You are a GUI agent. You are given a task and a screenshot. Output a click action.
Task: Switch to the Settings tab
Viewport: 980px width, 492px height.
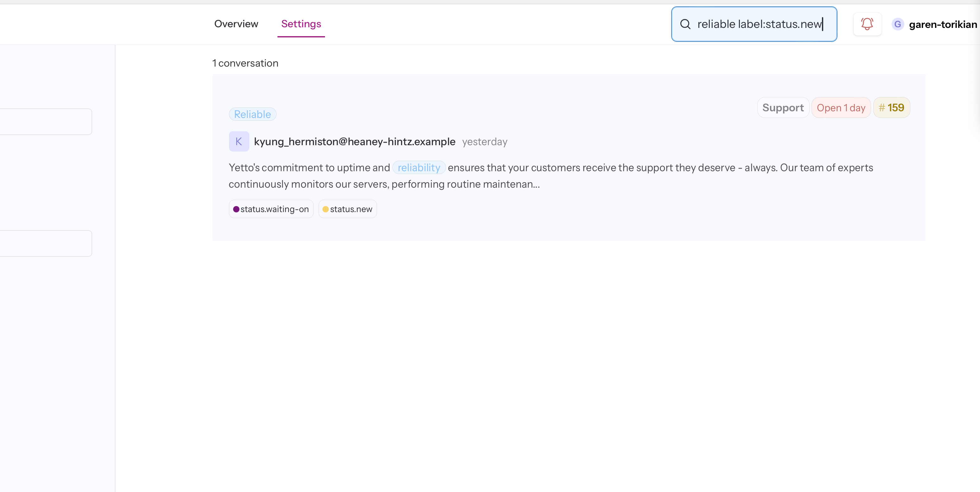pyautogui.click(x=301, y=23)
